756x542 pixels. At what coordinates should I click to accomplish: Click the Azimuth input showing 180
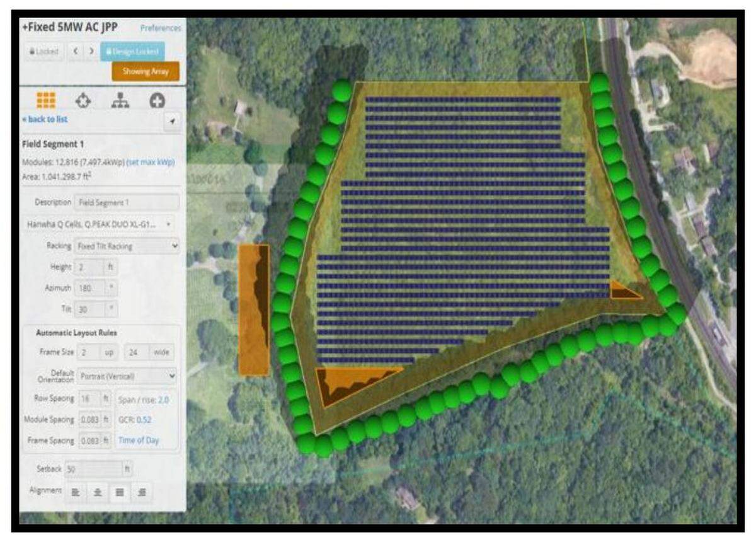pos(89,288)
